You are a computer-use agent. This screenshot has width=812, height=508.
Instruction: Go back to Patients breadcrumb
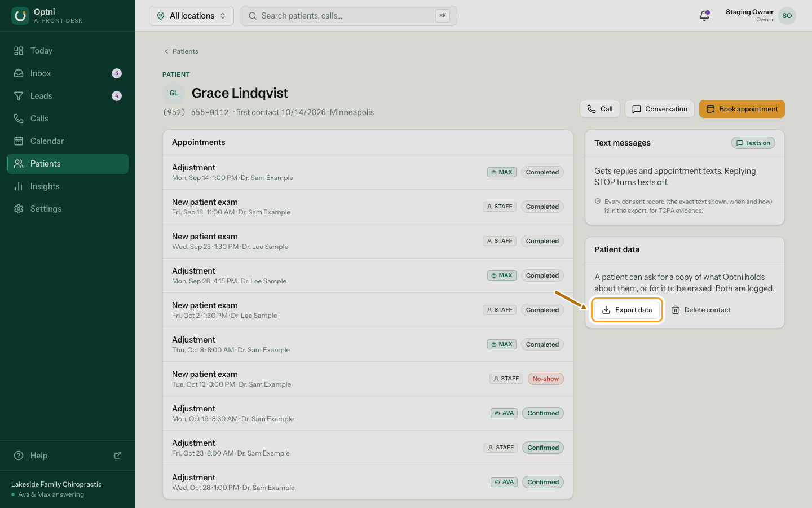click(181, 51)
